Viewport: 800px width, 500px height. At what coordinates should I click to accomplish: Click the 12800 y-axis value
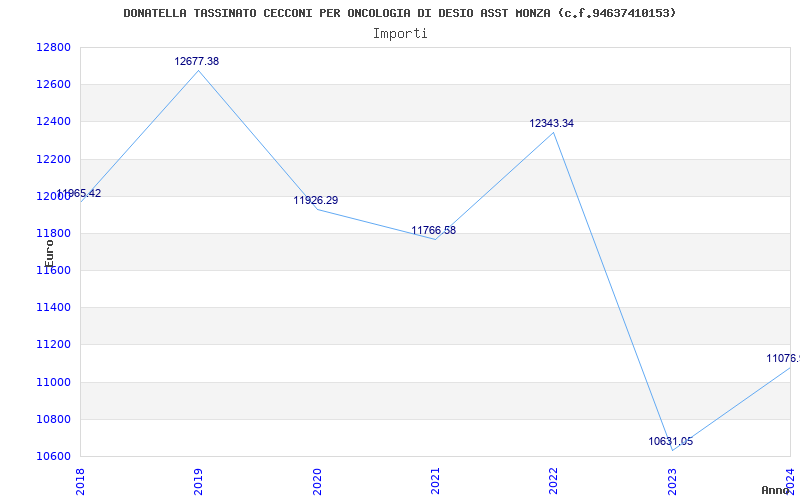(x=53, y=47)
